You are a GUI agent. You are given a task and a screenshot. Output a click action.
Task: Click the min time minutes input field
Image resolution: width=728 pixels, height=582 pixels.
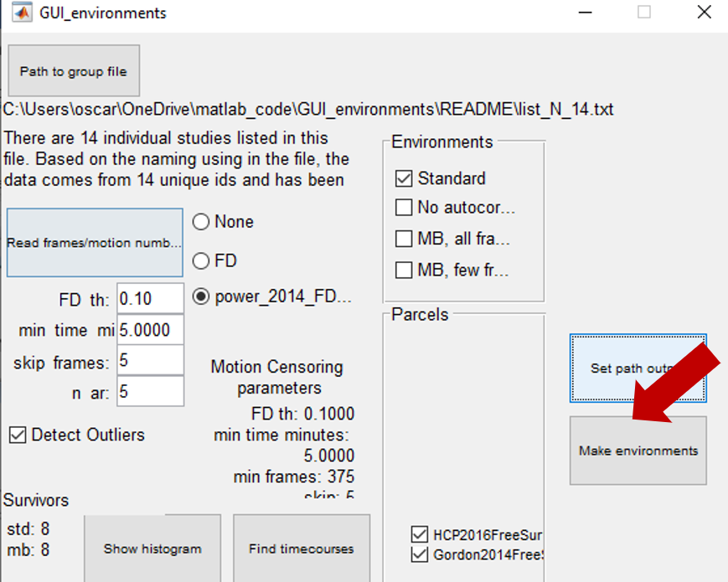pos(151,330)
